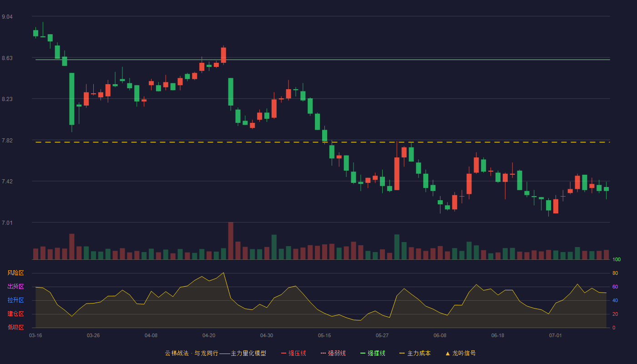Click the green horizontal support line near 8.63

click(x=323, y=60)
